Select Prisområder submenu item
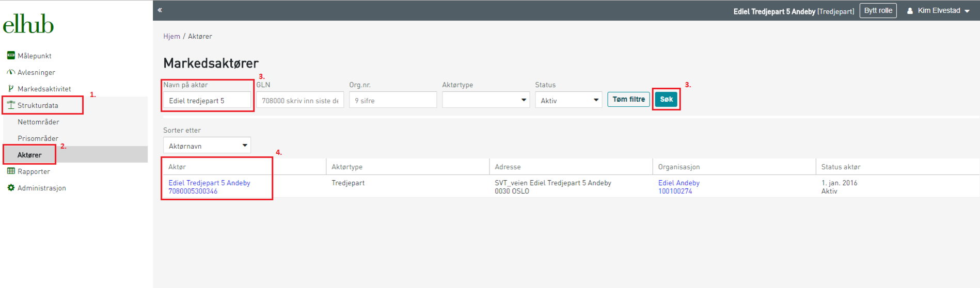Screen dimensions: 980x288 coord(38,138)
